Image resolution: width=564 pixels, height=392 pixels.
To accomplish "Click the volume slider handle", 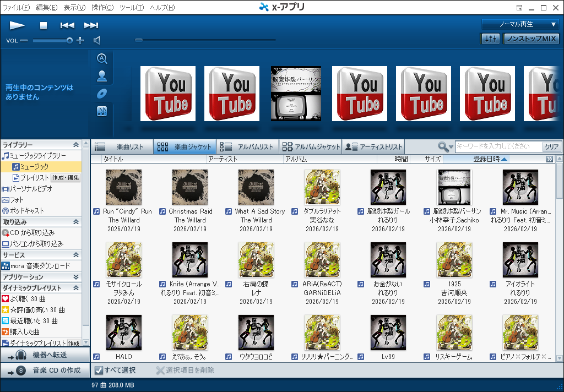I will 69,40.
